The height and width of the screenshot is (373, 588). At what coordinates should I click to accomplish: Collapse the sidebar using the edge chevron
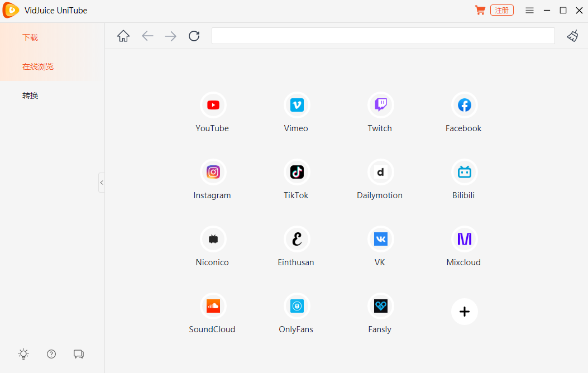[x=102, y=183]
